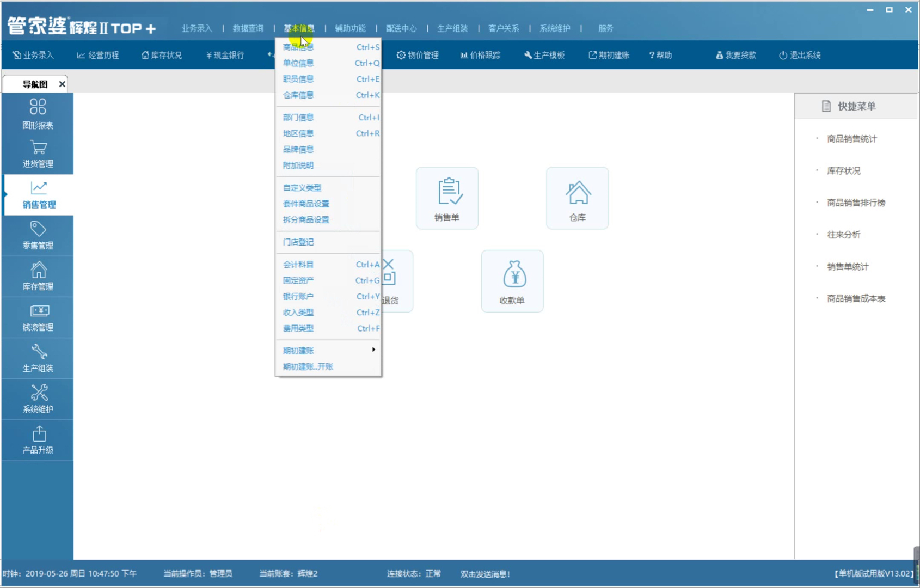Open the 仓库 warehouse icon
920x588 pixels.
click(x=578, y=193)
